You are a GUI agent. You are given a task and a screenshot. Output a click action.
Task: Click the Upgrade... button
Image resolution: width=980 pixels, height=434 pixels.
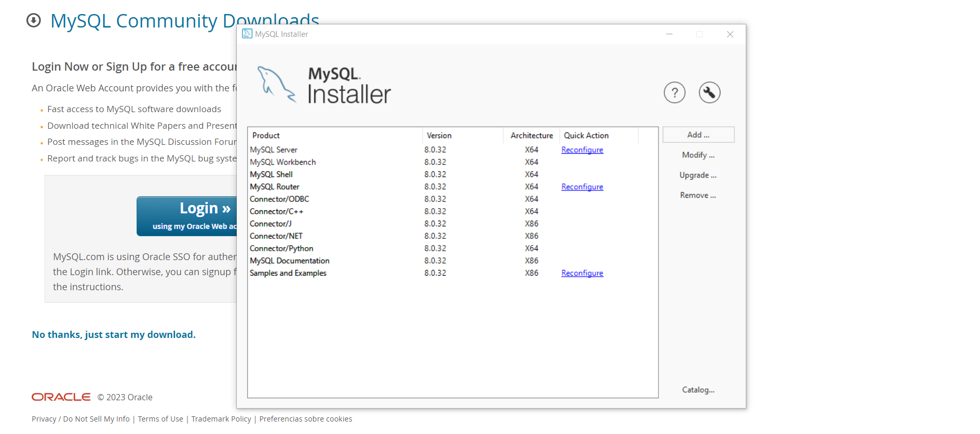pyautogui.click(x=698, y=175)
